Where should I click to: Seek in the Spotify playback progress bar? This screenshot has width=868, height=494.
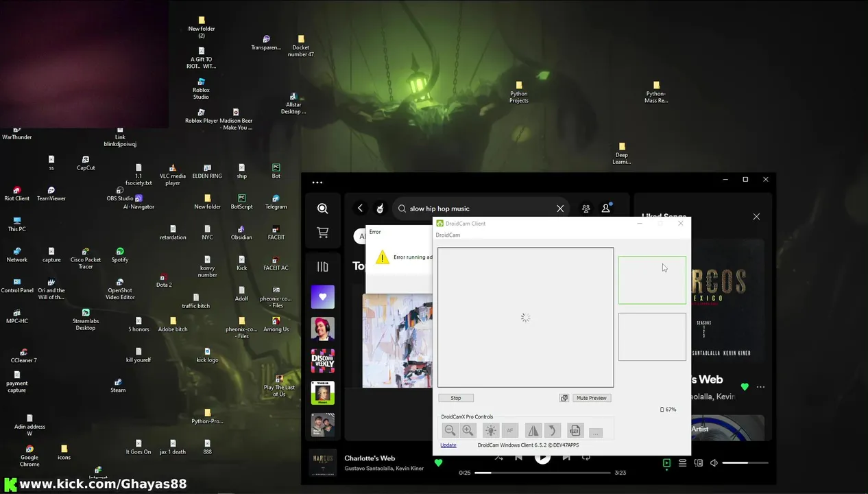point(542,473)
